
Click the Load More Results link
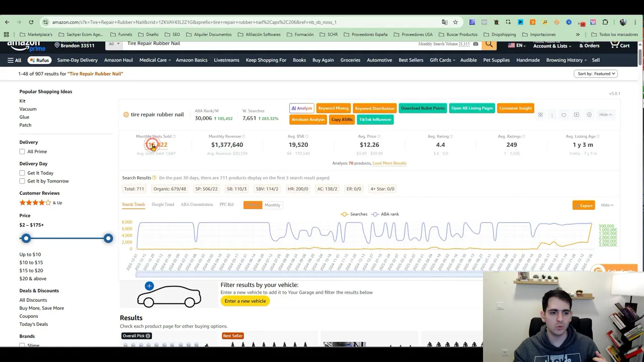(x=389, y=163)
